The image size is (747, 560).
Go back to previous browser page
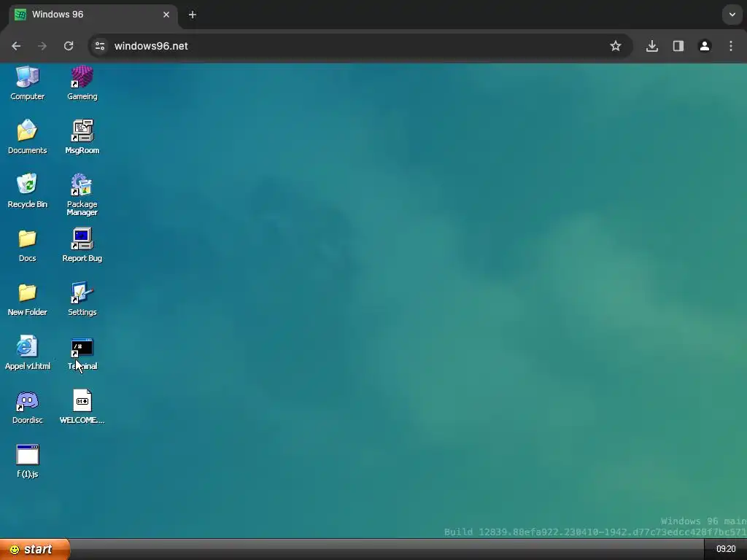16,46
